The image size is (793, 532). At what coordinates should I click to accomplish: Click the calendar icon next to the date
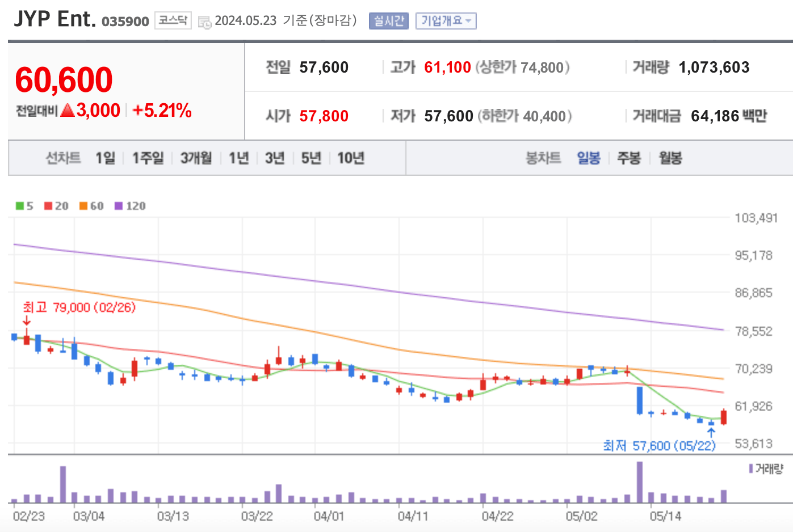204,22
